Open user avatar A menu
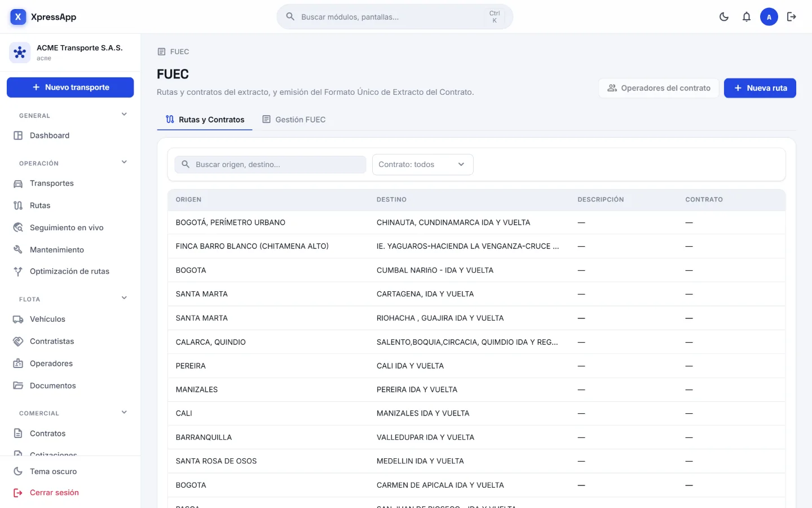 click(x=769, y=17)
